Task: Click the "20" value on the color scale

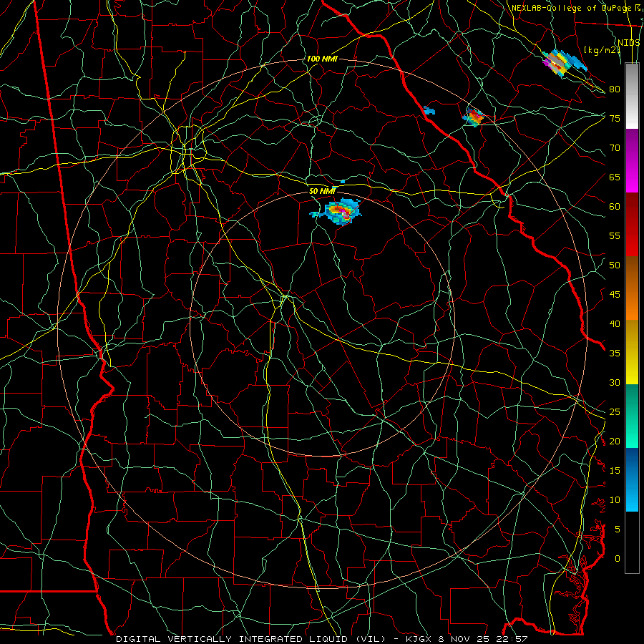Action: (x=615, y=441)
